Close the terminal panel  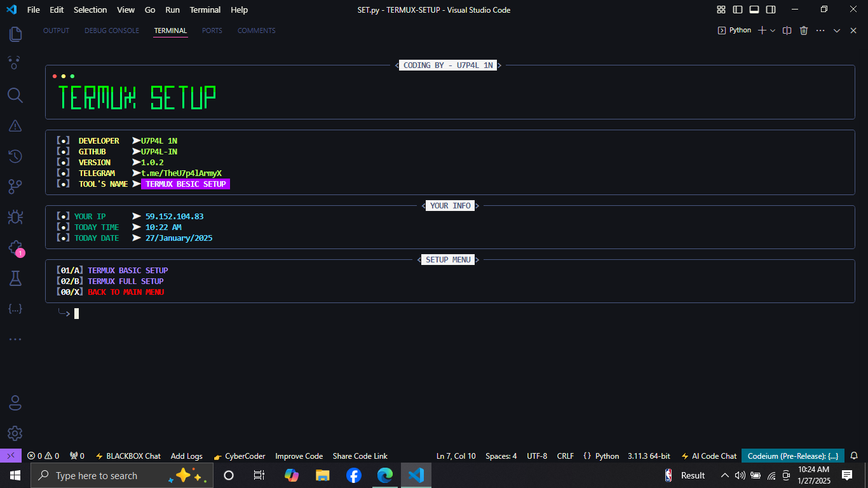coord(853,30)
